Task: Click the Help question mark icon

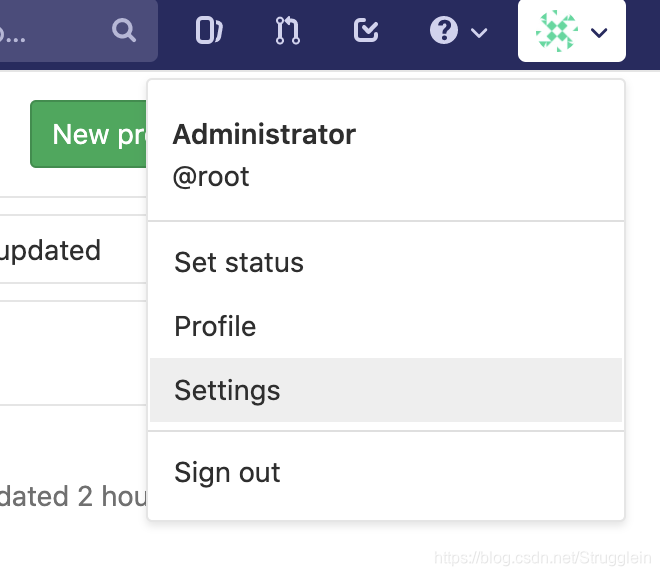Action: 444,30
